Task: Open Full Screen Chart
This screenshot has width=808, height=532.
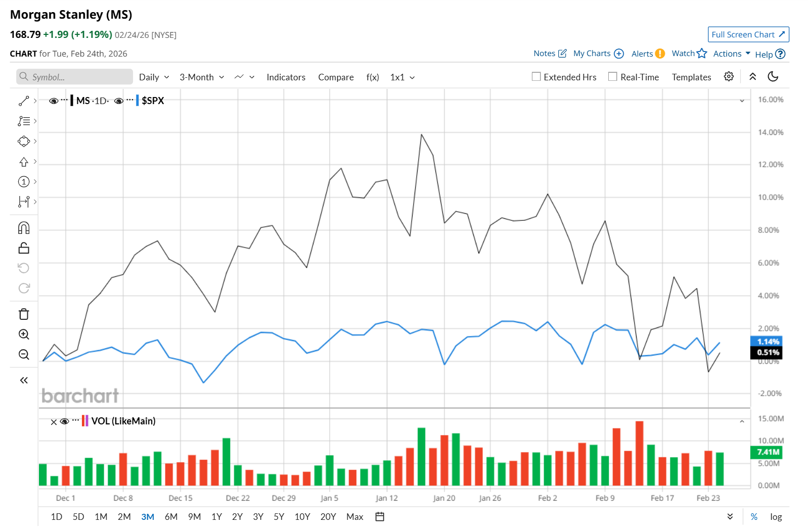Action: click(x=748, y=34)
